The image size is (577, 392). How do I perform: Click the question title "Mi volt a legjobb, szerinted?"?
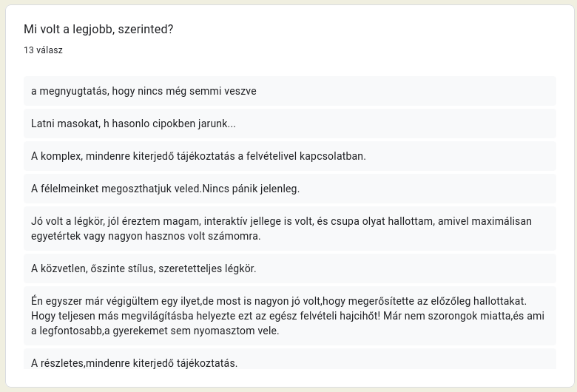click(x=98, y=30)
